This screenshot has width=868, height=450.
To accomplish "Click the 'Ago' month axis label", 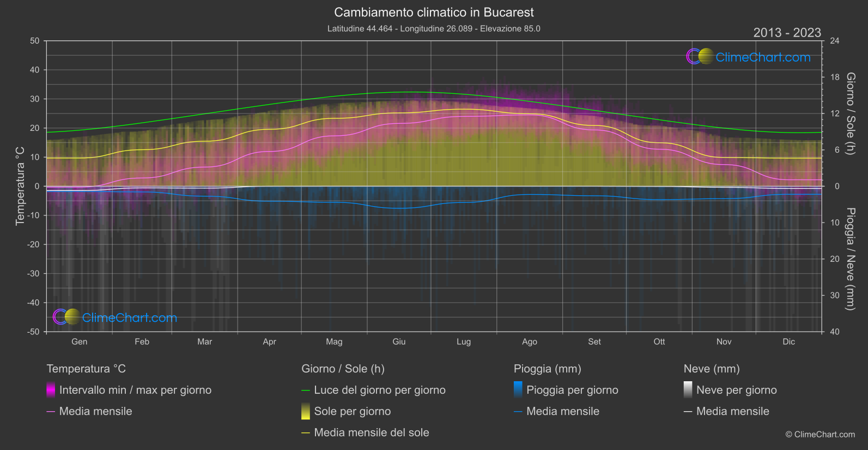I will (x=530, y=342).
